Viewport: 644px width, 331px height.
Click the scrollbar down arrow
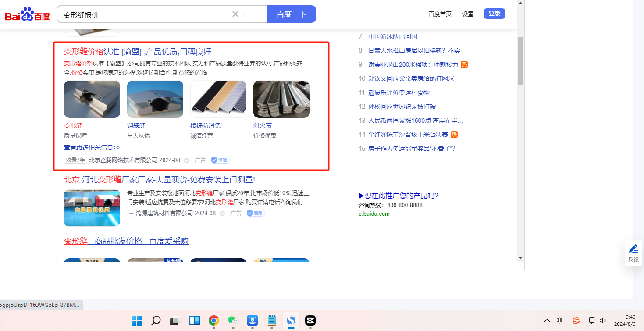[521, 257]
